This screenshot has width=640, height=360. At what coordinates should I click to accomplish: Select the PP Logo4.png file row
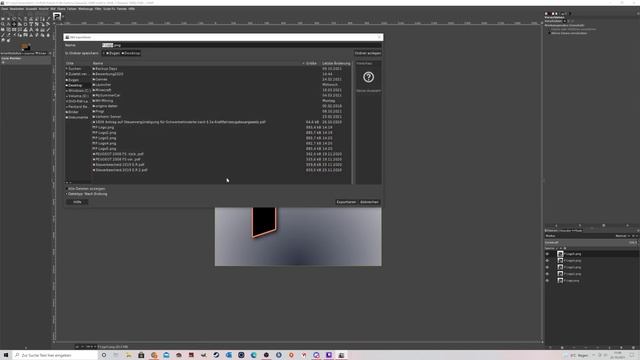pyautogui.click(x=221, y=143)
